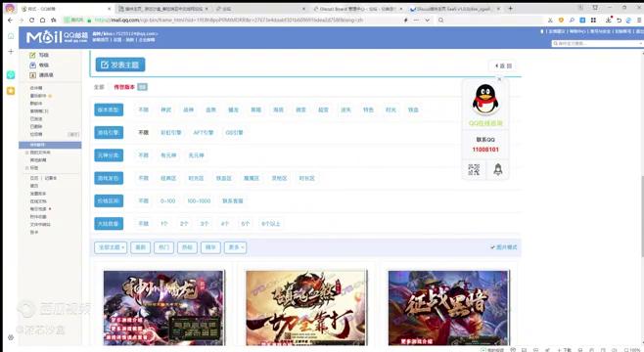Click the magnifier search icon beside the address bar
Image resolution: width=644 pixels, height=352 pixels.
pyautogui.click(x=440, y=20)
